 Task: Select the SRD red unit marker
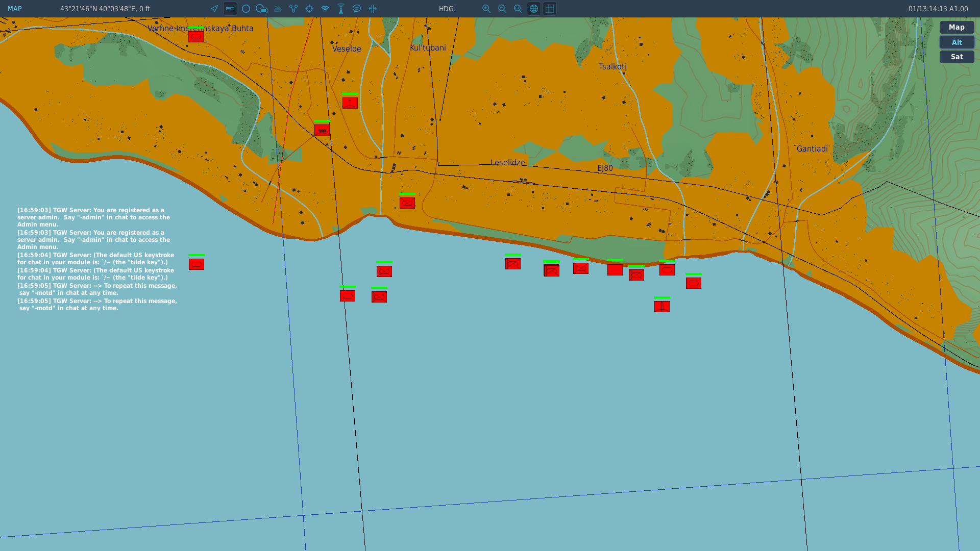pyautogui.click(x=322, y=130)
